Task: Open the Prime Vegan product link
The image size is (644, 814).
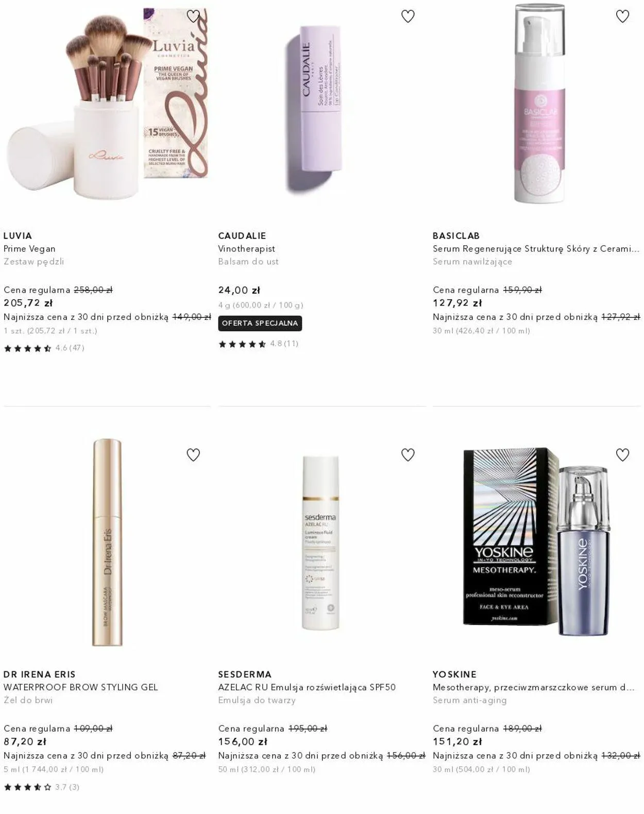Action: coord(29,249)
